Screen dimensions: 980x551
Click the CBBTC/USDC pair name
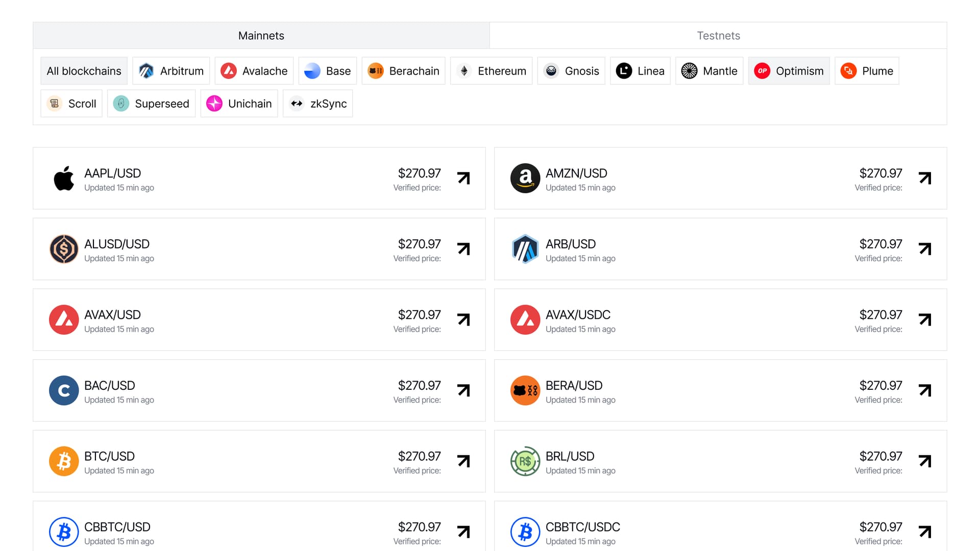coord(583,527)
